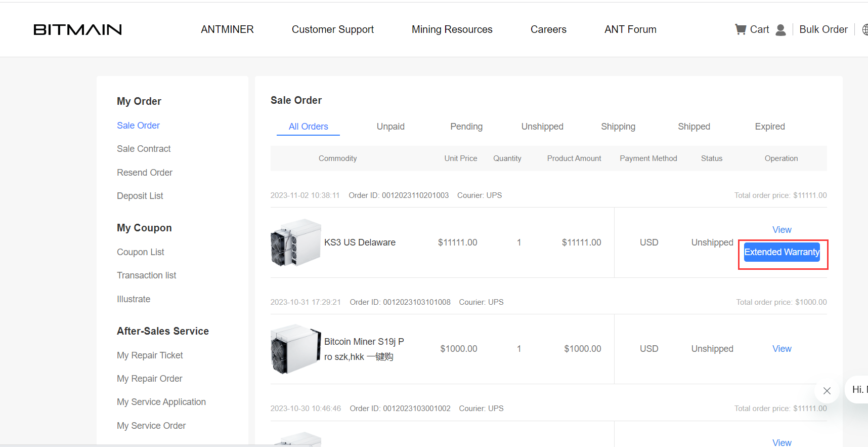
Task: Click the date 2023-10-31 17:29:21
Action: tap(306, 302)
